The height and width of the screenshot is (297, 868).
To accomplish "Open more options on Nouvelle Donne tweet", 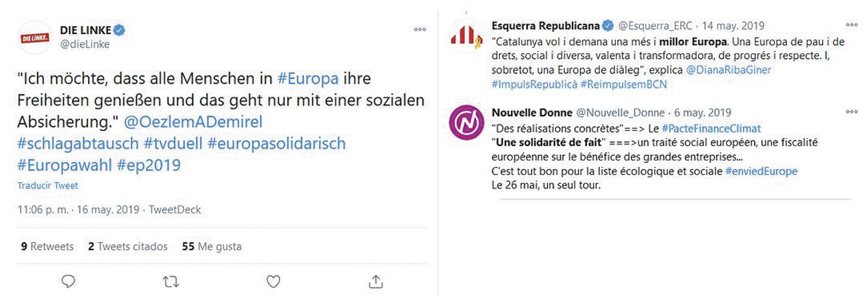I will point(852,112).
